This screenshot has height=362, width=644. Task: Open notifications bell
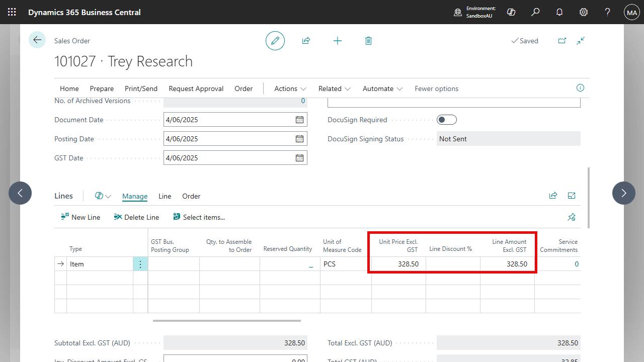[559, 12]
